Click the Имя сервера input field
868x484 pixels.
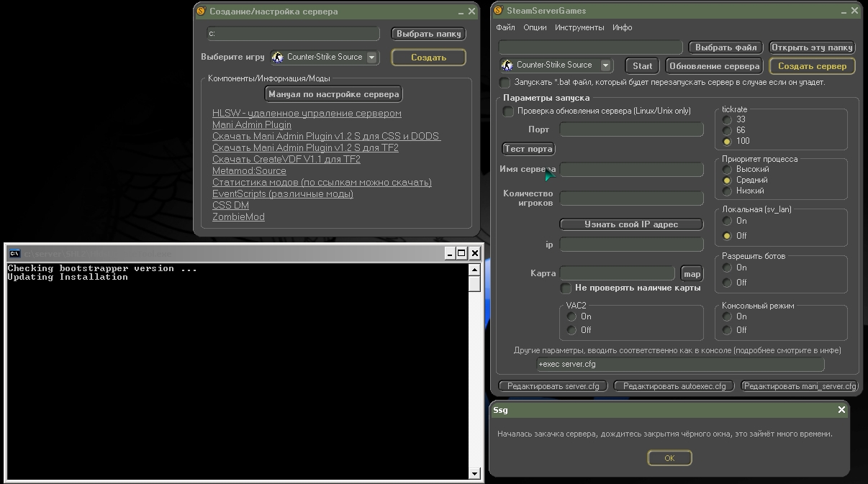tap(631, 170)
